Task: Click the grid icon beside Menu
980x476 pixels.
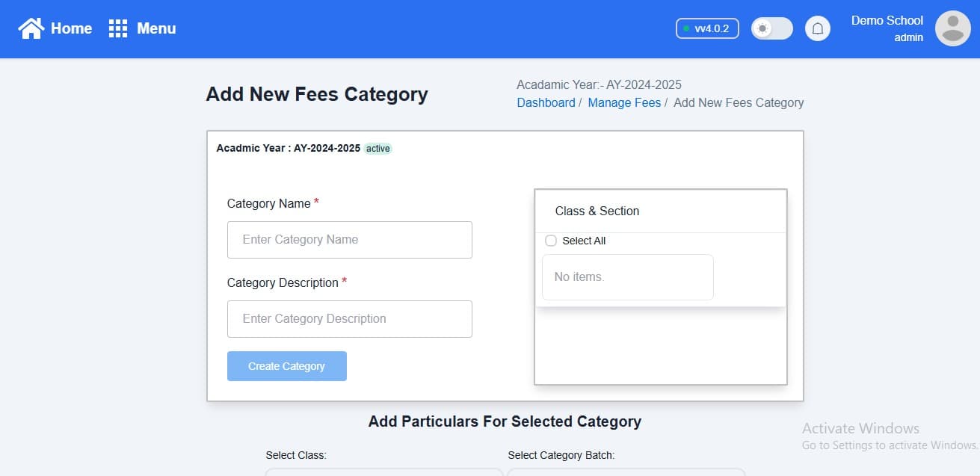Action: pos(118,28)
